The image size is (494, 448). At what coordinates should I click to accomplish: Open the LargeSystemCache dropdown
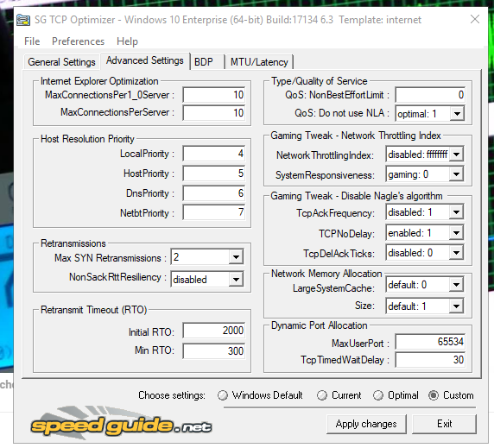(x=456, y=285)
